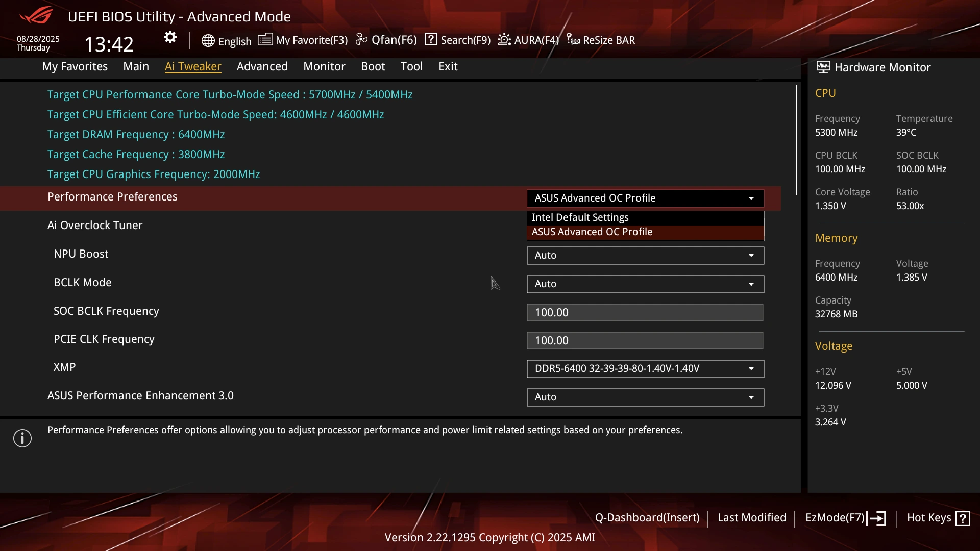Select XMP label
The image size is (980, 551).
pos(64,367)
